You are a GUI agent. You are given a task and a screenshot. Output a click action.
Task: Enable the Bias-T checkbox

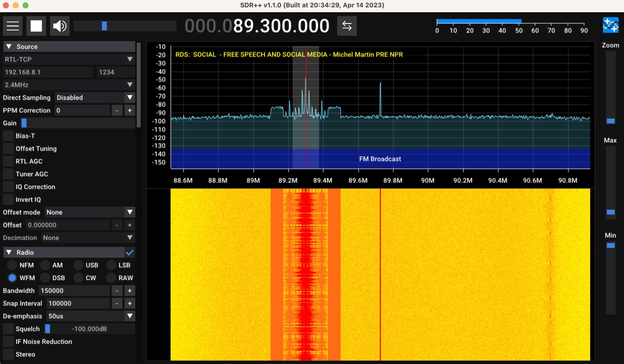[x=9, y=136]
